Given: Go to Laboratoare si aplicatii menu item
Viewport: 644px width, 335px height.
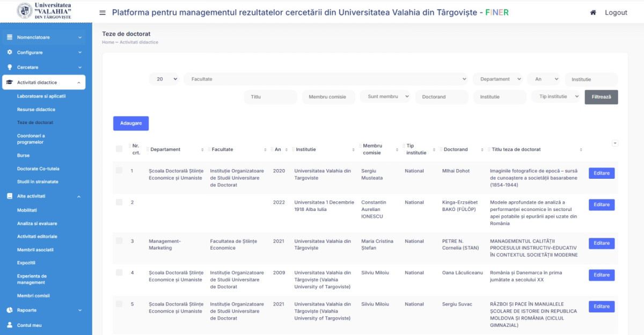Looking at the screenshot, I should pyautogui.click(x=41, y=96).
